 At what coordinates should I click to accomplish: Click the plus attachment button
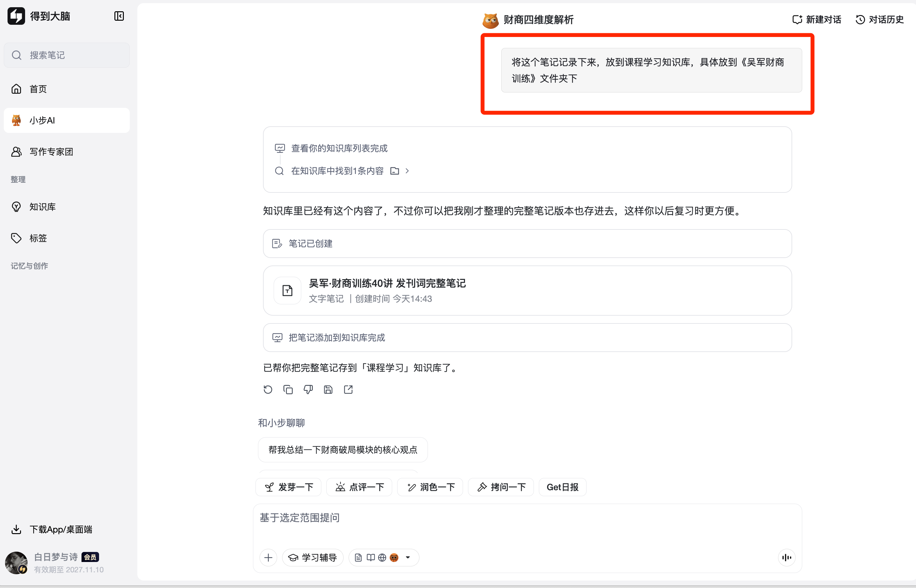tap(268, 558)
